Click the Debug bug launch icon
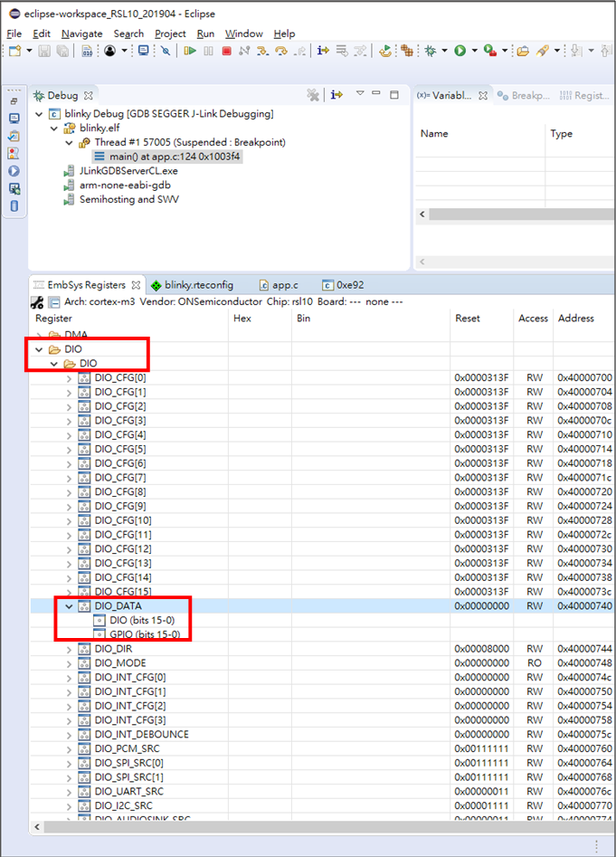Viewport: 616px width, 857px height. 431,52
